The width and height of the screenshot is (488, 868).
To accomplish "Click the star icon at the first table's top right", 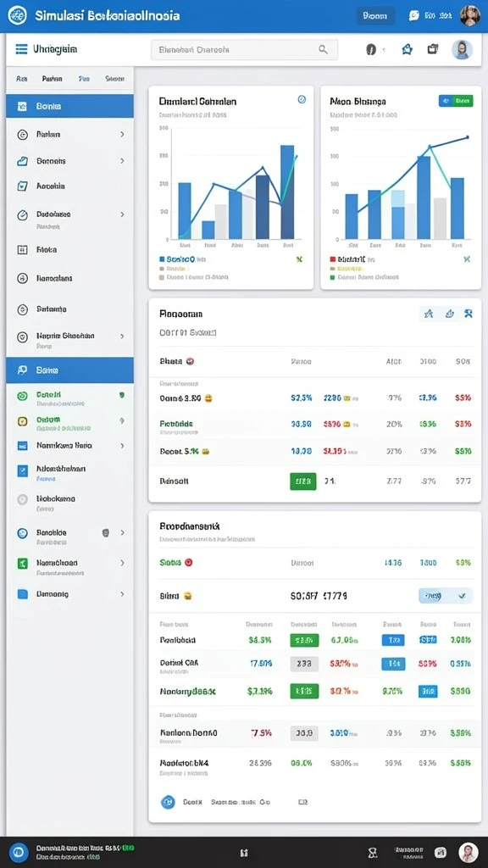I will pyautogui.click(x=428, y=314).
